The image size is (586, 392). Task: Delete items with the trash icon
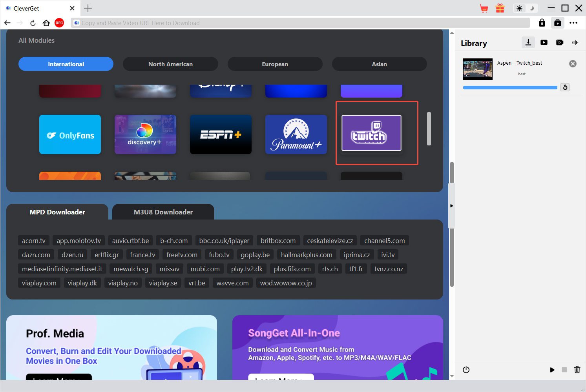coord(577,370)
